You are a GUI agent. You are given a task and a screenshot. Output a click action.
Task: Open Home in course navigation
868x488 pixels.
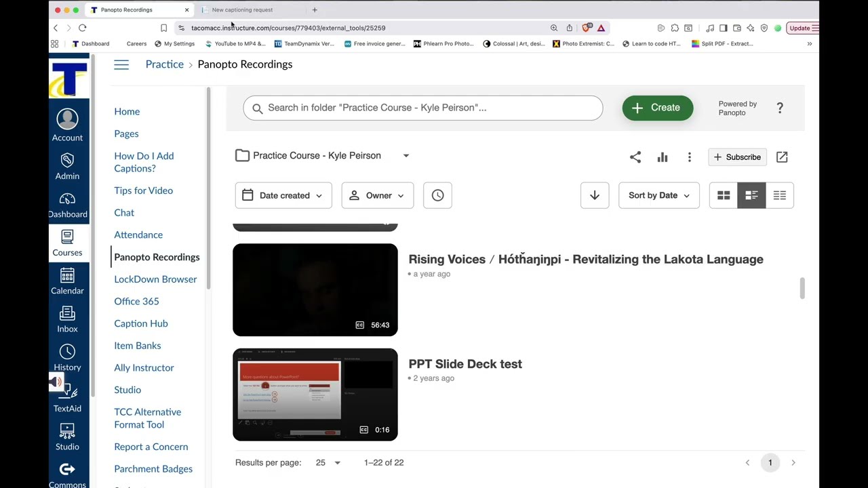coord(127,112)
